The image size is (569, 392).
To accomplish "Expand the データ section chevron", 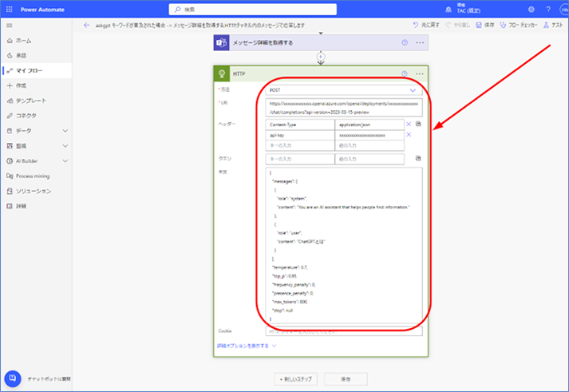I will pyautogui.click(x=65, y=131).
